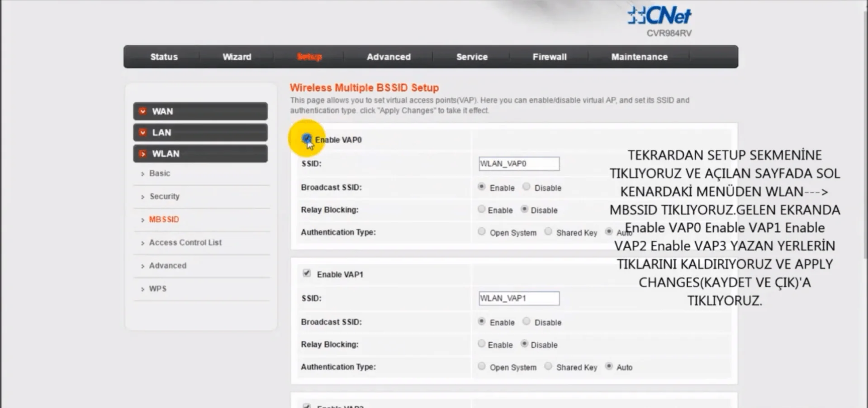
Task: Open the Firewall section
Action: click(x=549, y=57)
